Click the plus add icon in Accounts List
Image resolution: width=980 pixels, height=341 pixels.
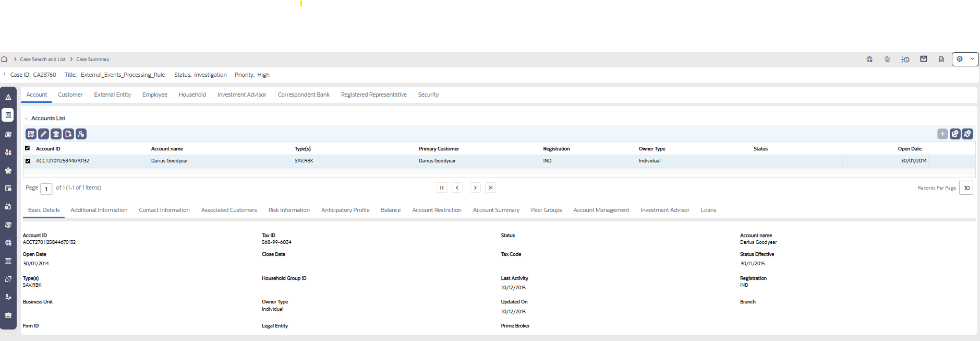pyautogui.click(x=942, y=134)
